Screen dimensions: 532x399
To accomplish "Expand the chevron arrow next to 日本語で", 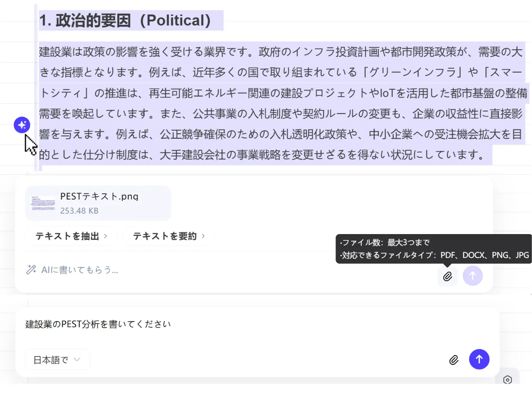I will point(77,360).
